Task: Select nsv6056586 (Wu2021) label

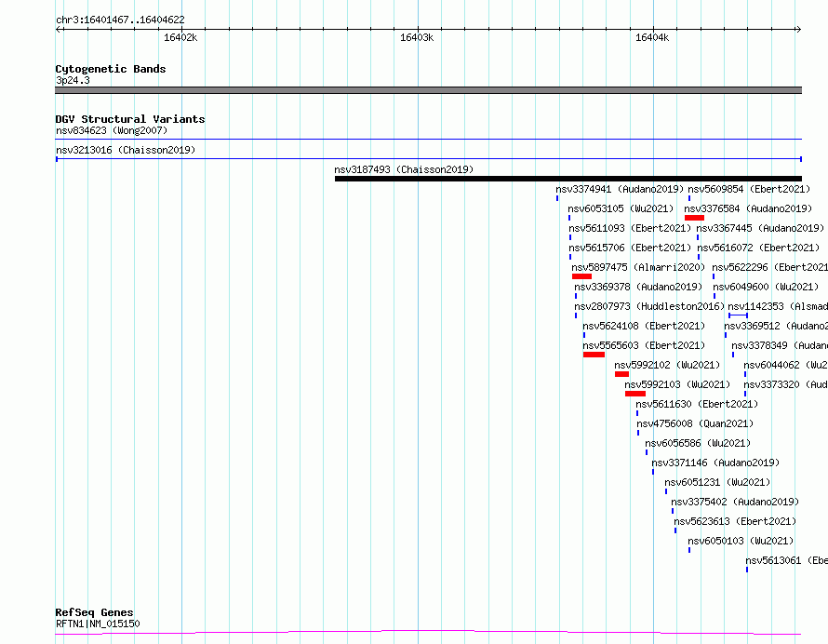Action: pyautogui.click(x=698, y=443)
